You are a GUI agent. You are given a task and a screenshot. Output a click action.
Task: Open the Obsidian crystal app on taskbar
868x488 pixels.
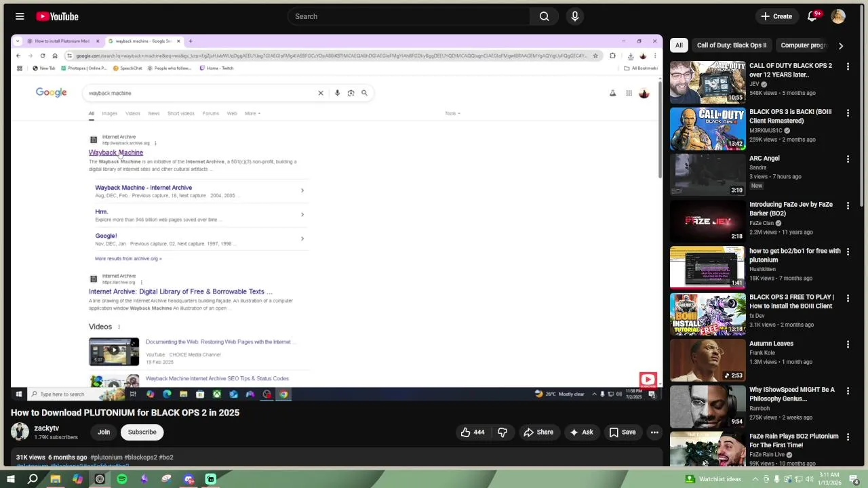[x=144, y=479]
